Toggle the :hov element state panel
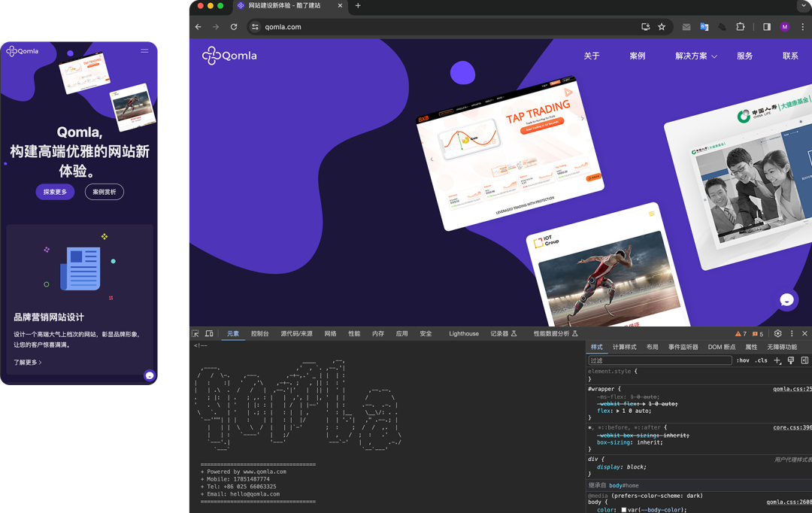The width and height of the screenshot is (812, 513). pos(743,360)
